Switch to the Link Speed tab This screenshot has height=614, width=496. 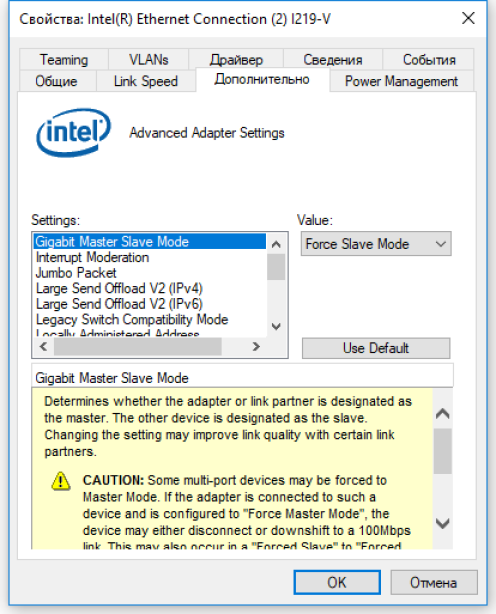click(146, 81)
